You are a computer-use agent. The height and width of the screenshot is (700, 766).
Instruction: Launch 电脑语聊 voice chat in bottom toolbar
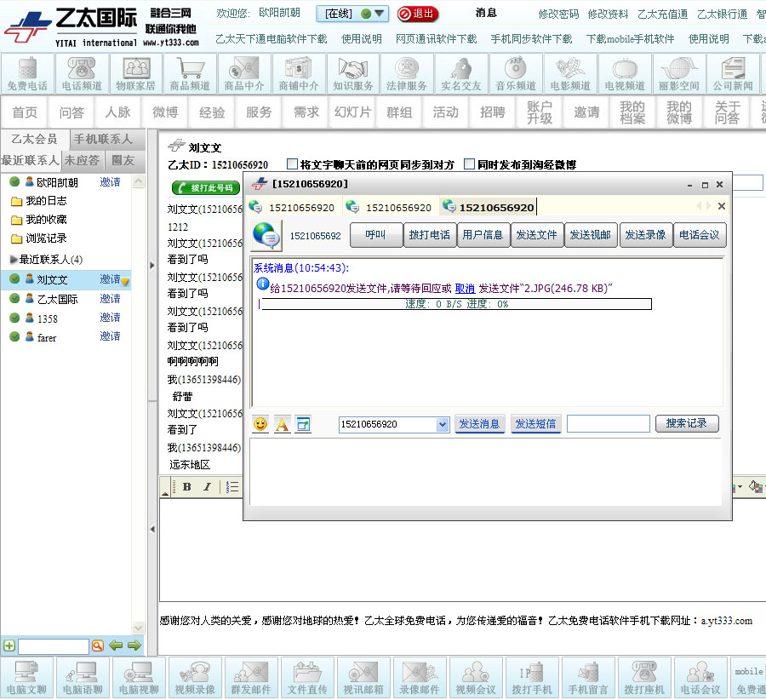83,677
